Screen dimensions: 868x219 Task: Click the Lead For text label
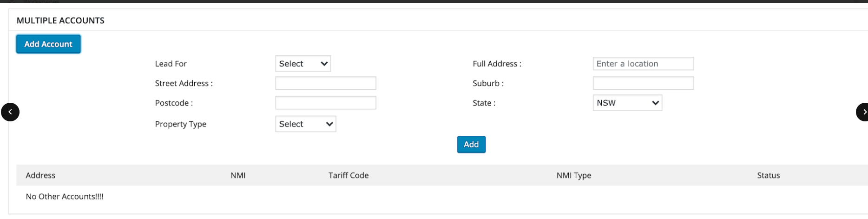pos(171,64)
